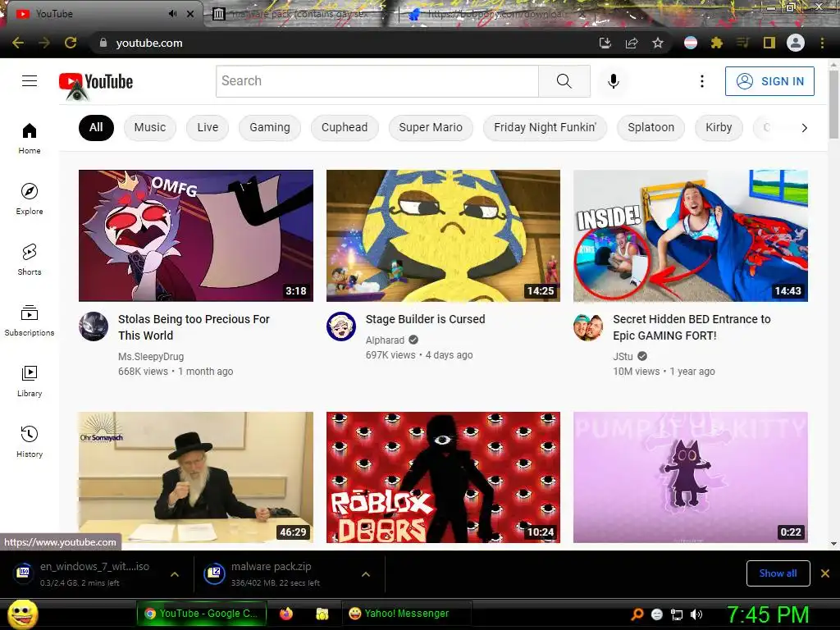Click the SIGN IN button
840x630 pixels.
tap(769, 81)
